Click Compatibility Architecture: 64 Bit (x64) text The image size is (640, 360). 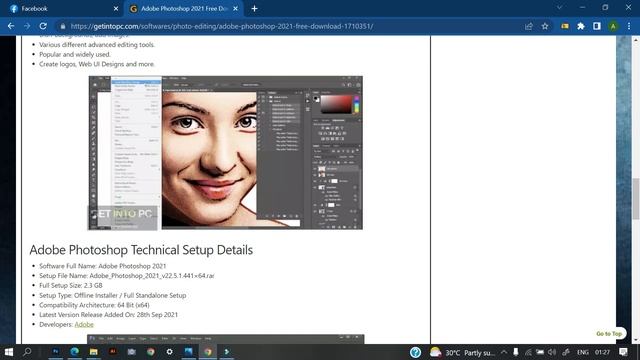94,305
